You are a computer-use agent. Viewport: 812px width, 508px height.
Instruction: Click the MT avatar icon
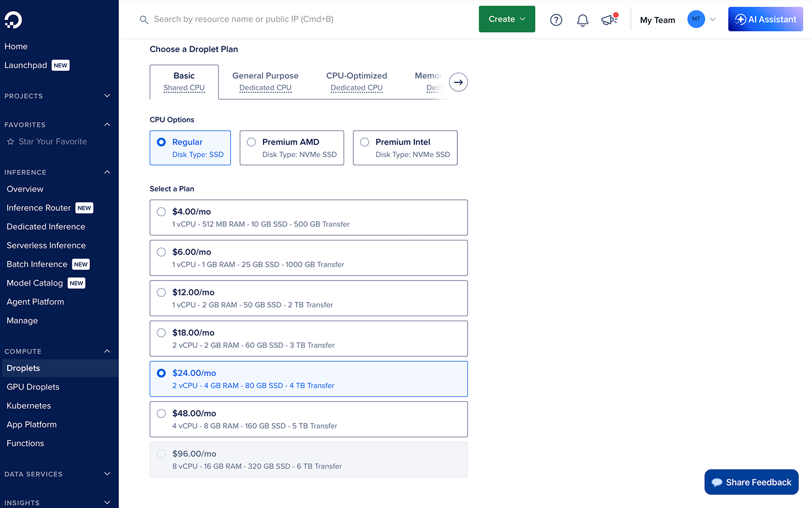[696, 19]
